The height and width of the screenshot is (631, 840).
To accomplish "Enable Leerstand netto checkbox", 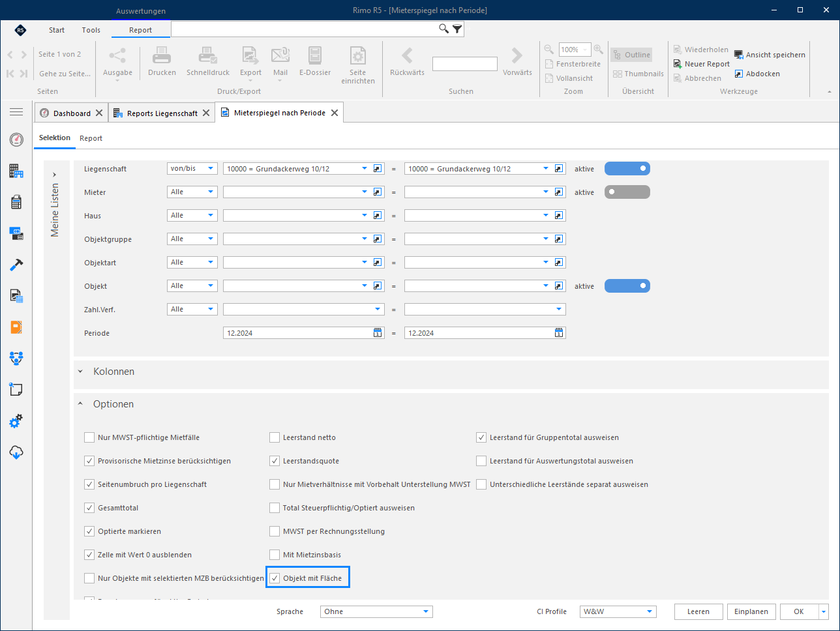I will pyautogui.click(x=275, y=437).
